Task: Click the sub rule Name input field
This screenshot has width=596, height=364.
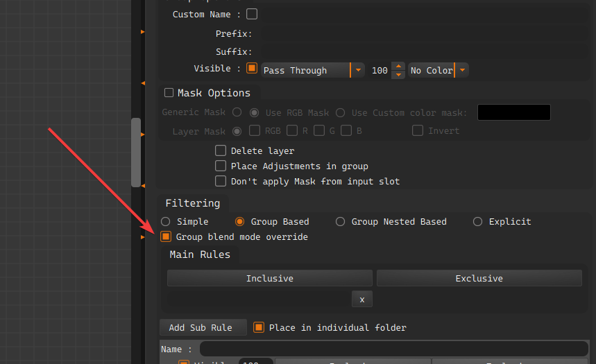Action: coord(393,349)
